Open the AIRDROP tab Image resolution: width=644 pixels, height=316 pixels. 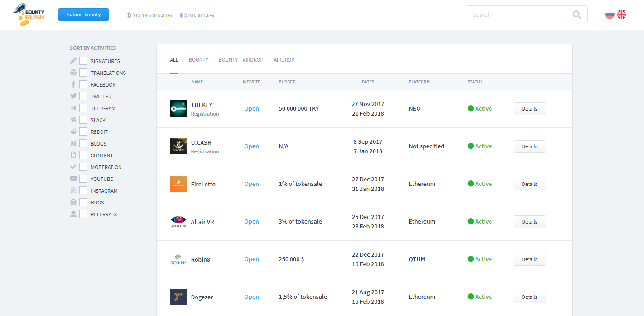284,59
